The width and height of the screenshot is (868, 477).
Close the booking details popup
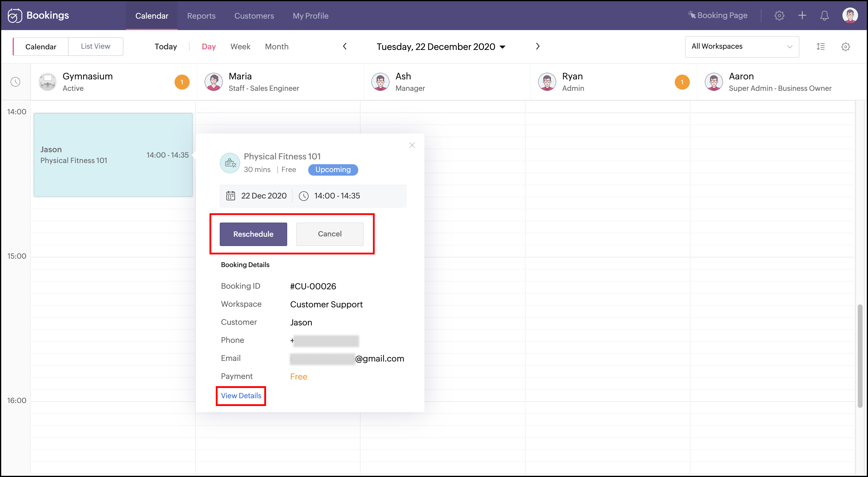click(412, 145)
